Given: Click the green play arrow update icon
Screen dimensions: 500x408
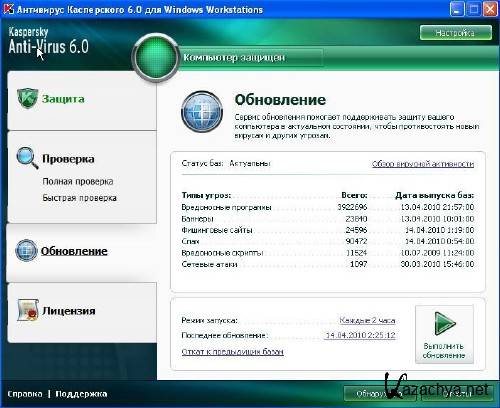Looking at the screenshot, I should [x=445, y=323].
